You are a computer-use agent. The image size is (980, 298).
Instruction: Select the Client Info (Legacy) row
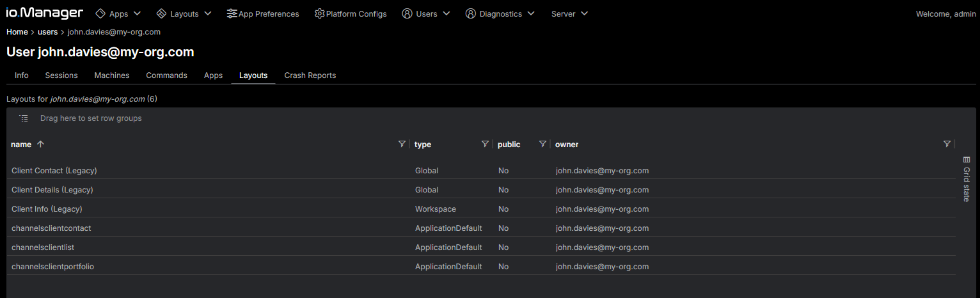(x=481, y=209)
